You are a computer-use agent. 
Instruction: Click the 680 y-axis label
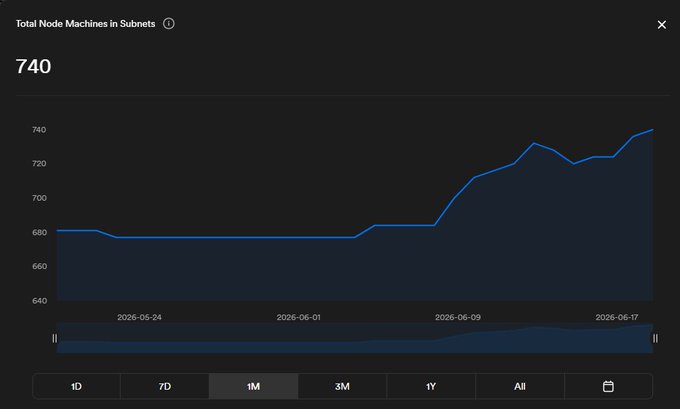point(39,232)
